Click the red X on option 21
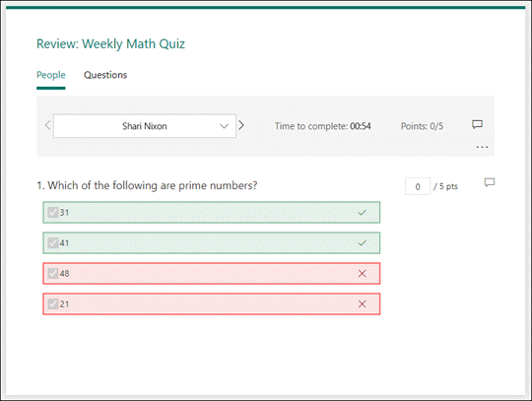Viewport: 532px width, 401px height. (363, 304)
